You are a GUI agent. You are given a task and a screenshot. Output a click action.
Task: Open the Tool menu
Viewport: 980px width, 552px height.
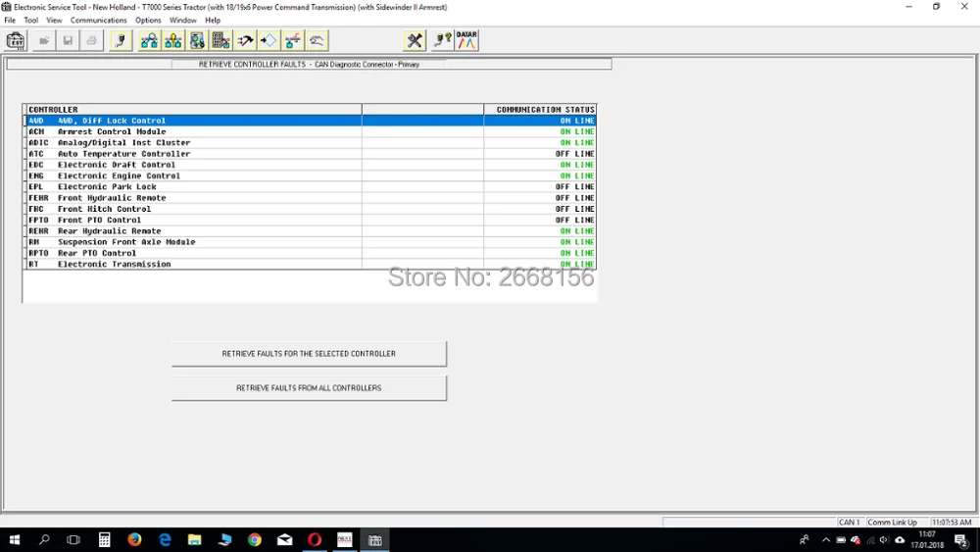(30, 20)
